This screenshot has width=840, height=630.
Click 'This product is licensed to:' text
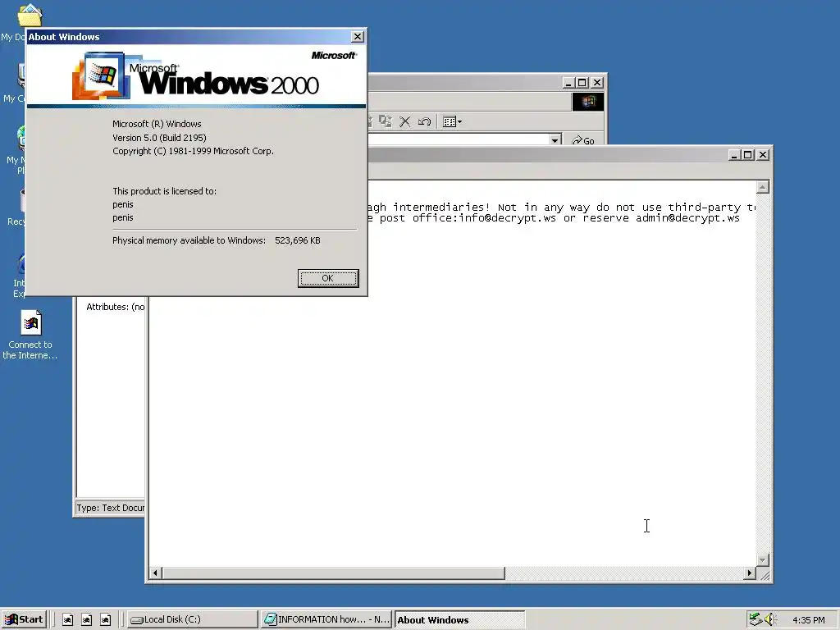click(164, 191)
